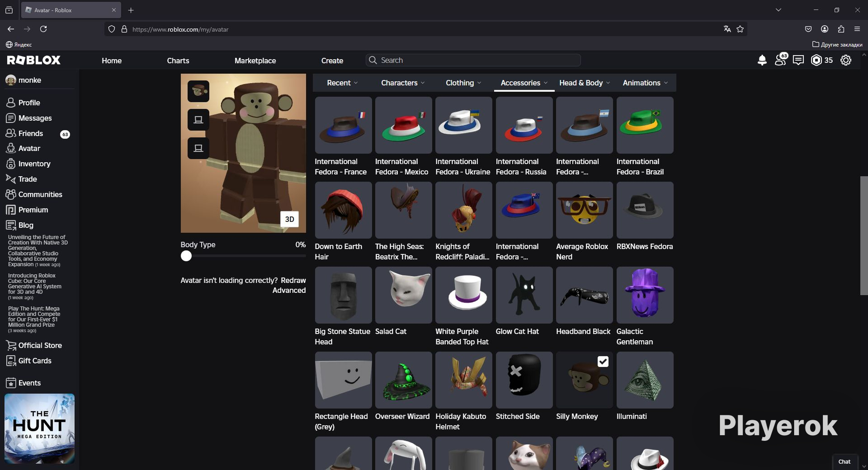Image resolution: width=868 pixels, height=470 pixels.
Task: Open Friends in the sidebar
Action: [x=24, y=133]
